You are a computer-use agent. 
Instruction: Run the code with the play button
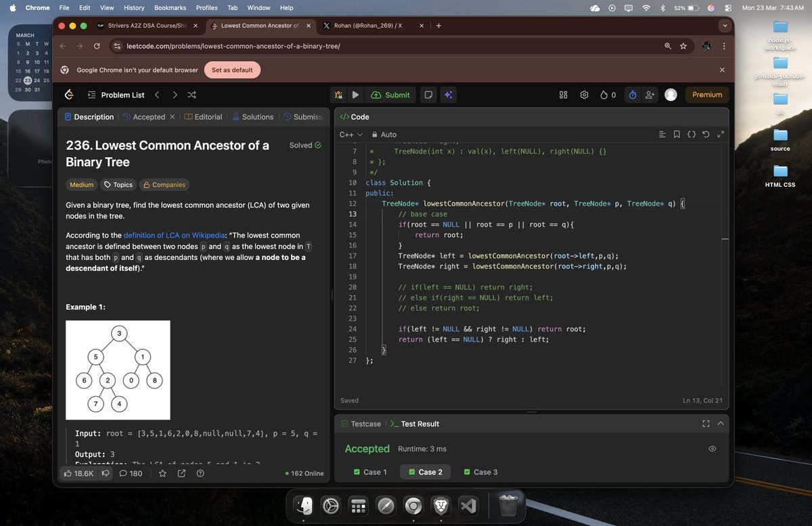click(355, 95)
